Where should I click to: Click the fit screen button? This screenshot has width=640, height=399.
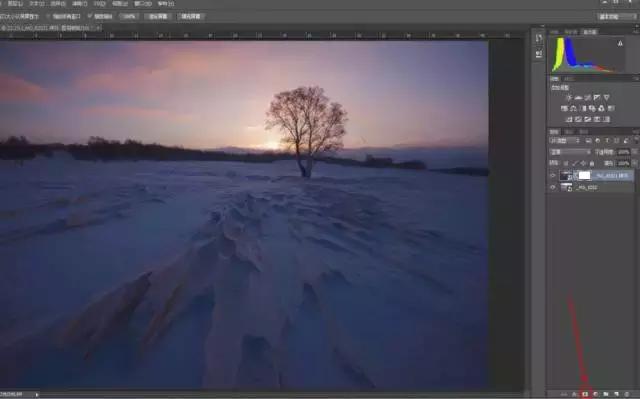pos(158,17)
